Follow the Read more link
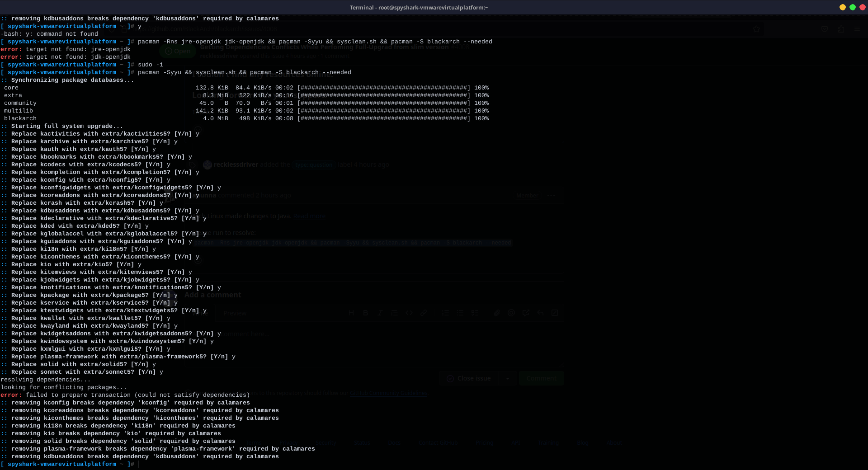 [x=309, y=216]
